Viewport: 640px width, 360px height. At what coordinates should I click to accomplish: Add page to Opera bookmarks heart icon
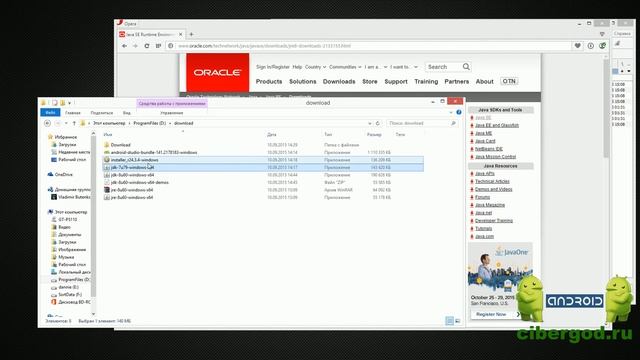click(578, 46)
